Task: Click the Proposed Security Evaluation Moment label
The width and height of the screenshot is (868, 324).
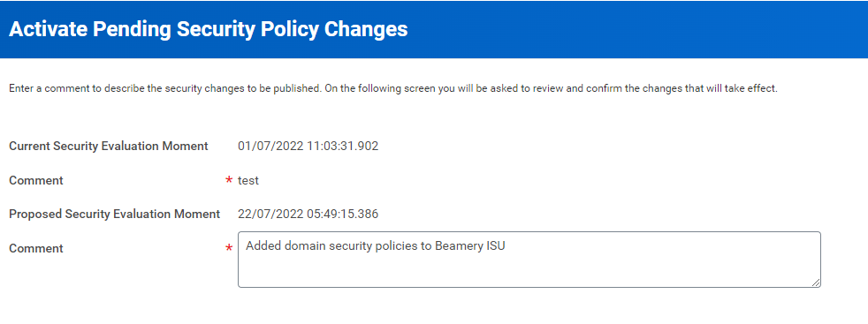Action: (x=115, y=214)
